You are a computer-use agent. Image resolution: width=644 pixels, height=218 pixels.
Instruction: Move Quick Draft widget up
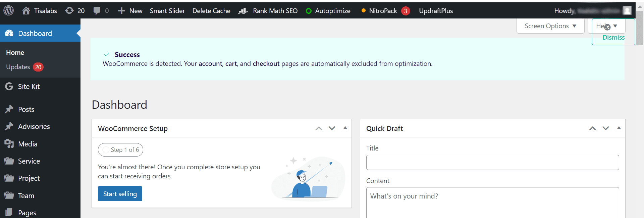(593, 128)
